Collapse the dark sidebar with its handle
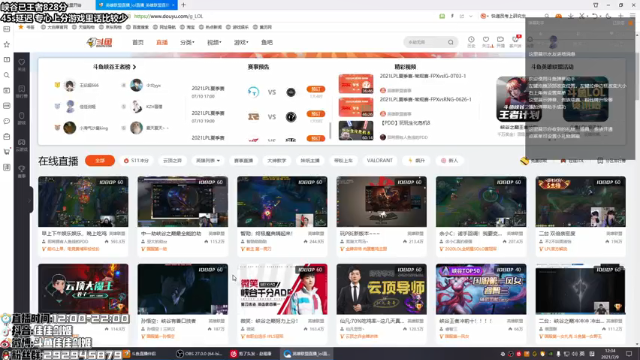Viewport: 640px width, 360px height. point(31,200)
